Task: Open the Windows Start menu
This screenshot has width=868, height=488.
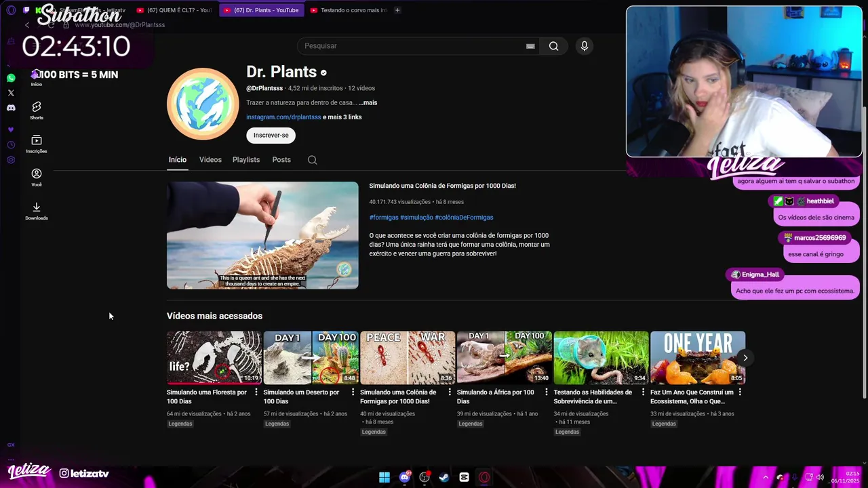Action: tap(384, 477)
